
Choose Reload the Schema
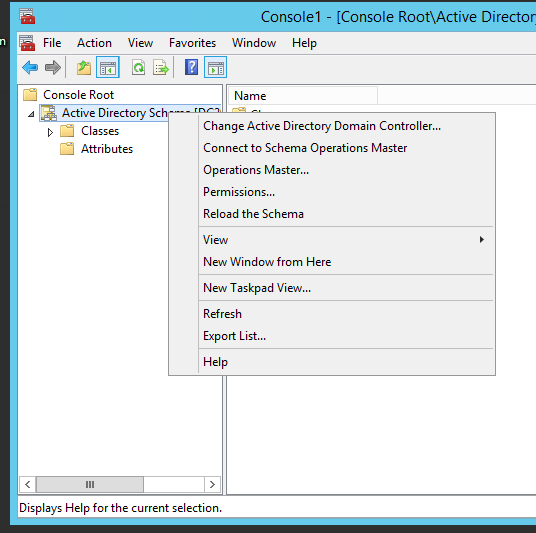tap(332, 214)
